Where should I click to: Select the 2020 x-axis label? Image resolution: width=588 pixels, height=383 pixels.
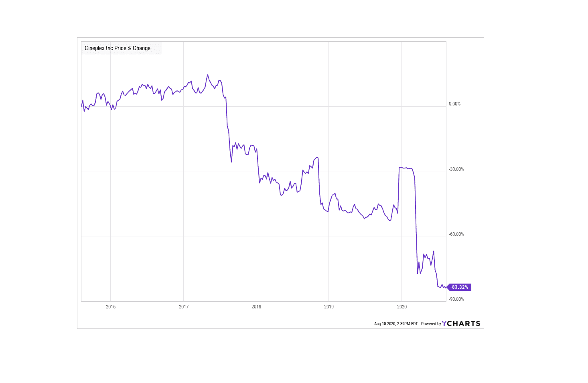(402, 307)
